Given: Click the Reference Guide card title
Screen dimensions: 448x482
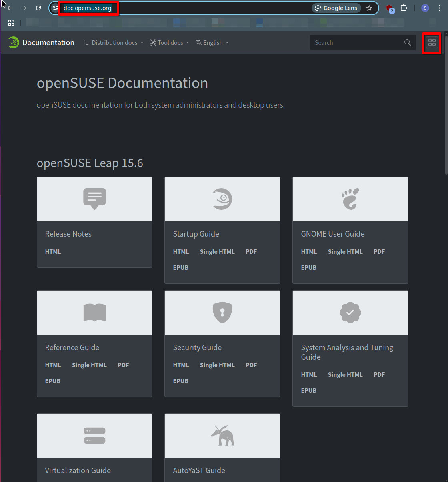Looking at the screenshot, I should pos(72,347).
